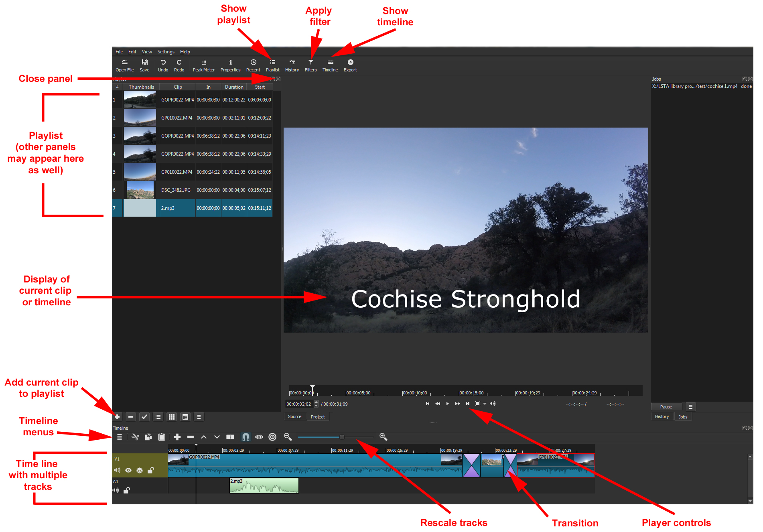Open the Settings menu
763x532 pixels.
(x=166, y=51)
